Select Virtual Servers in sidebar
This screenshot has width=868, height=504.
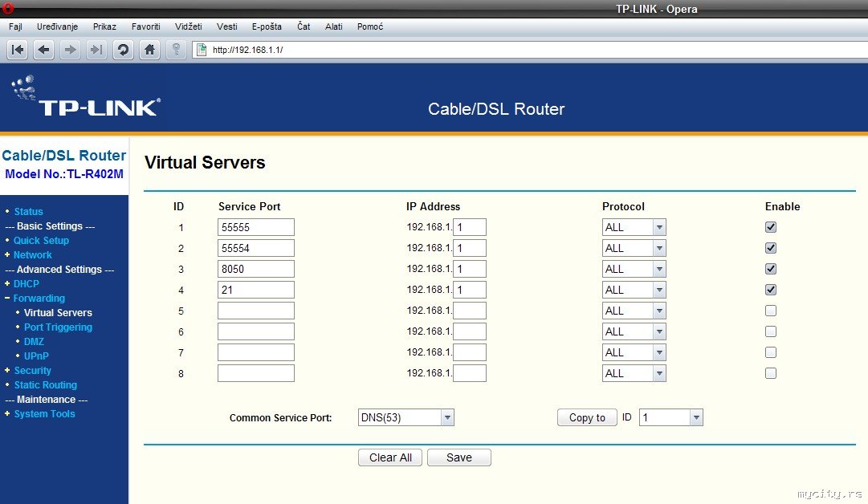coord(58,312)
